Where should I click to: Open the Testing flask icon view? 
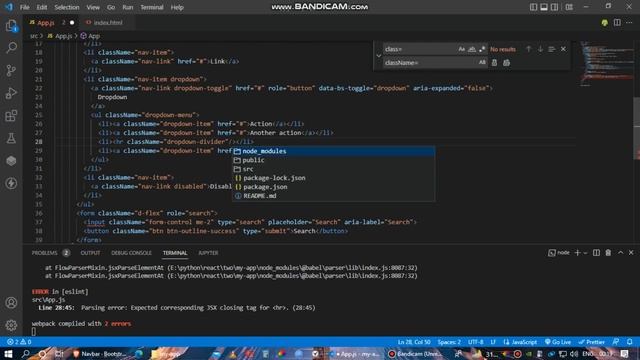click(x=11, y=138)
